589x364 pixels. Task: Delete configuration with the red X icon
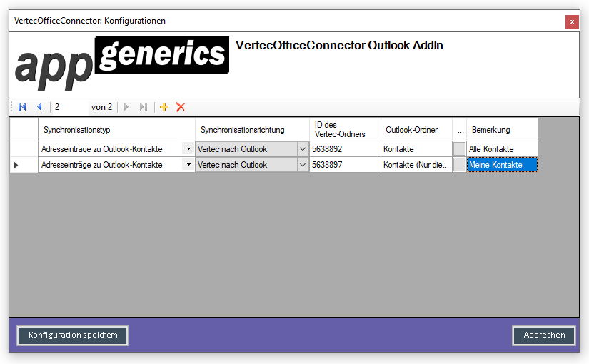[x=181, y=107]
